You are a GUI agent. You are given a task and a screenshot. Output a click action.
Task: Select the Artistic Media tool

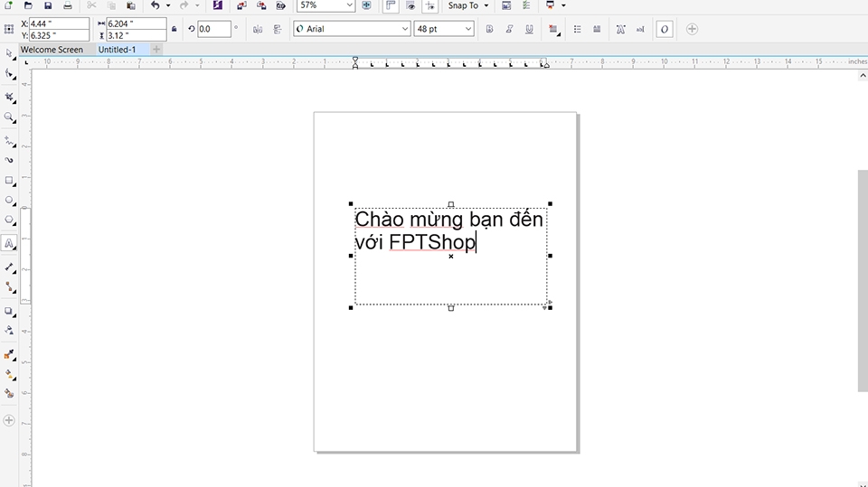click(9, 161)
